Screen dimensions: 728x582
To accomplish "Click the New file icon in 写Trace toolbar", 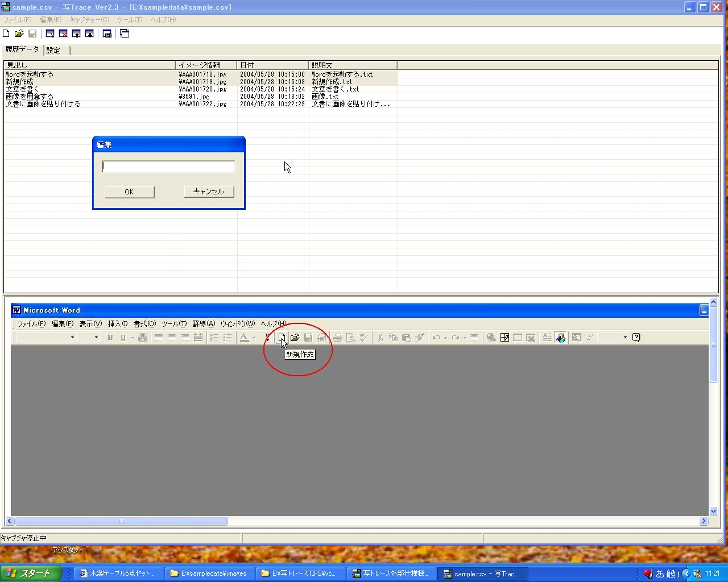I will click(x=6, y=34).
